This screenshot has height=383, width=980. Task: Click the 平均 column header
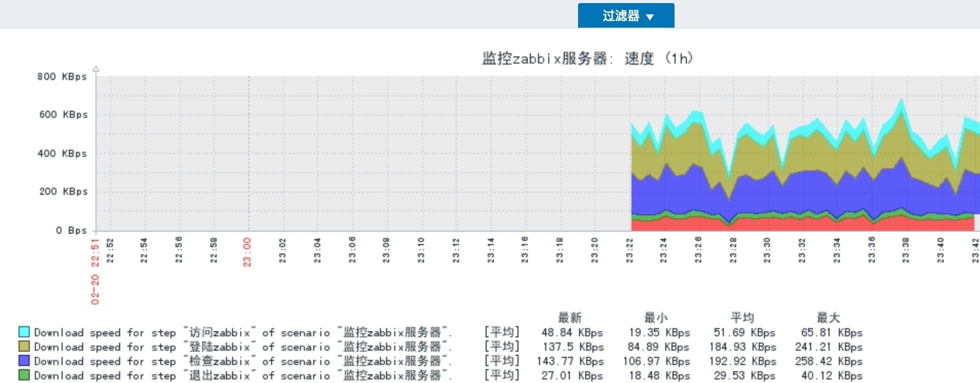coord(742,318)
